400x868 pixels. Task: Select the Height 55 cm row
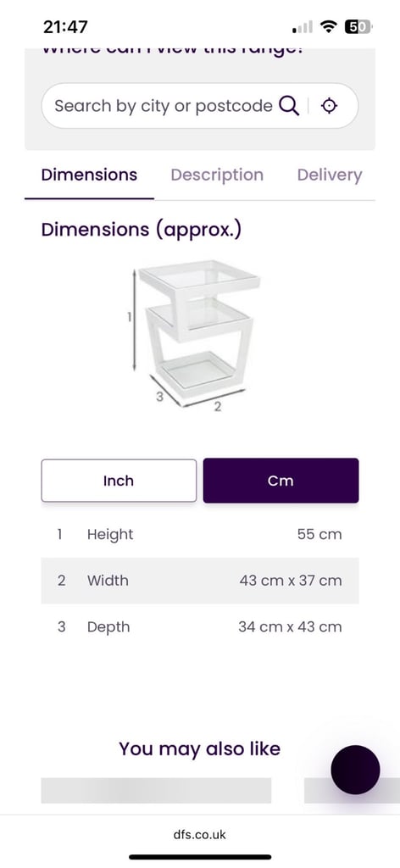[x=200, y=535]
